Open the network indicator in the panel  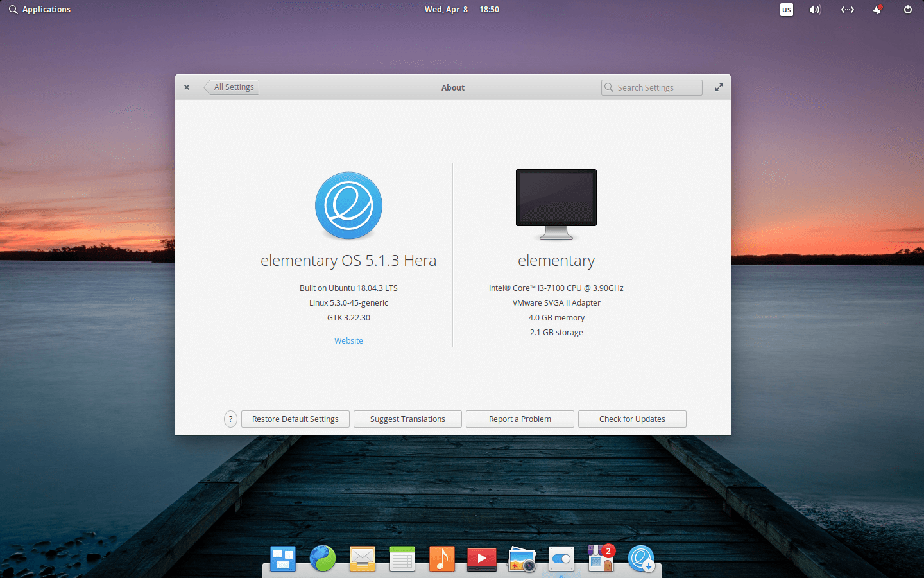tap(848, 10)
